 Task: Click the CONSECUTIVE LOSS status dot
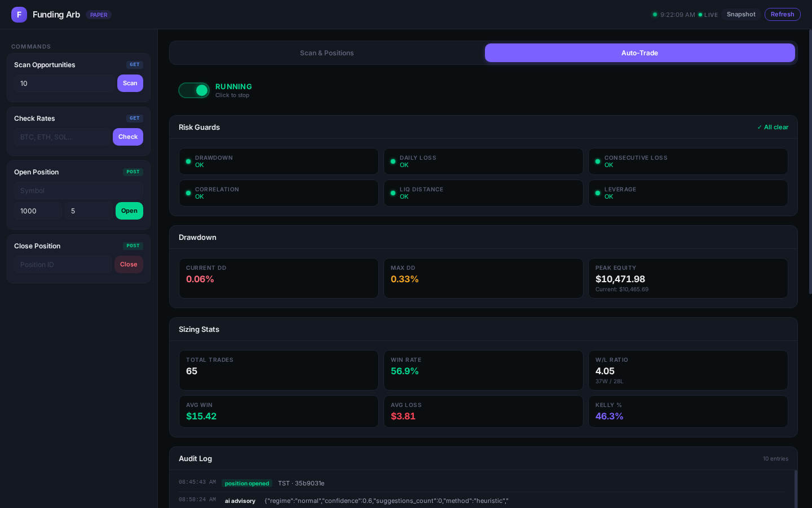[598, 161]
